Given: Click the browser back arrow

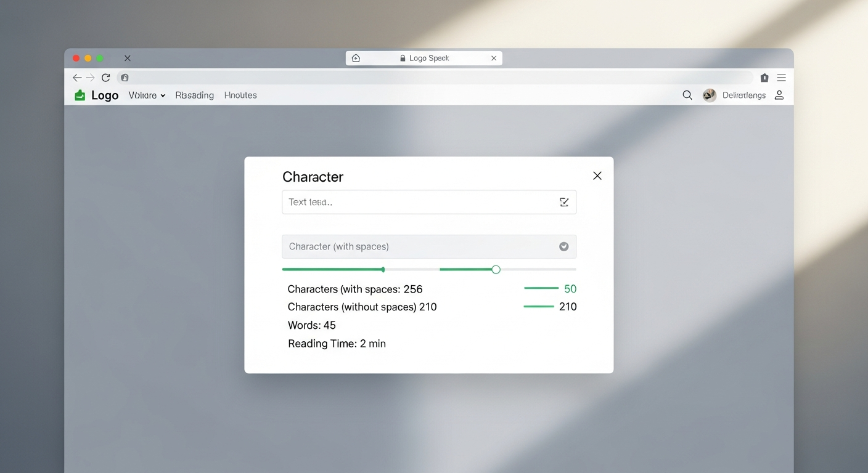Looking at the screenshot, I should click(x=76, y=78).
